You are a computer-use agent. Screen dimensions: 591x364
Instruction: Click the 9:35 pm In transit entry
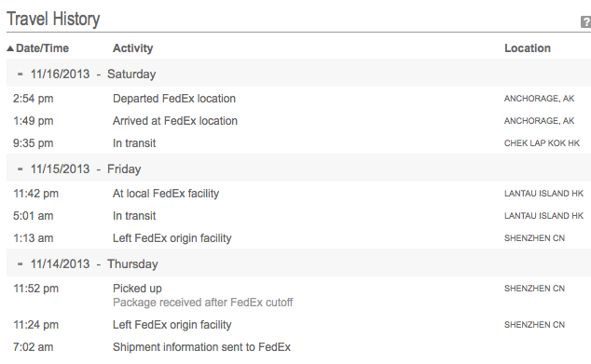click(298, 143)
